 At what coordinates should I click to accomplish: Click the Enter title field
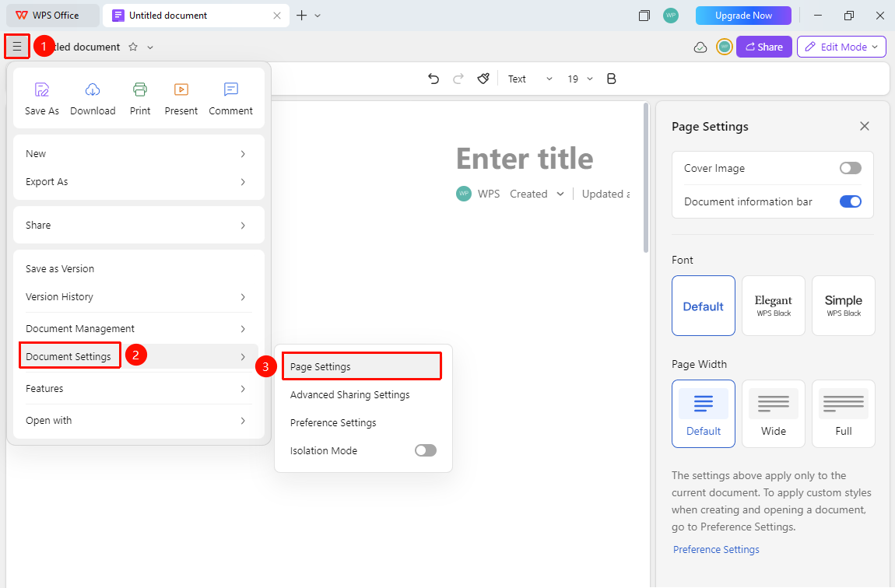click(x=525, y=158)
